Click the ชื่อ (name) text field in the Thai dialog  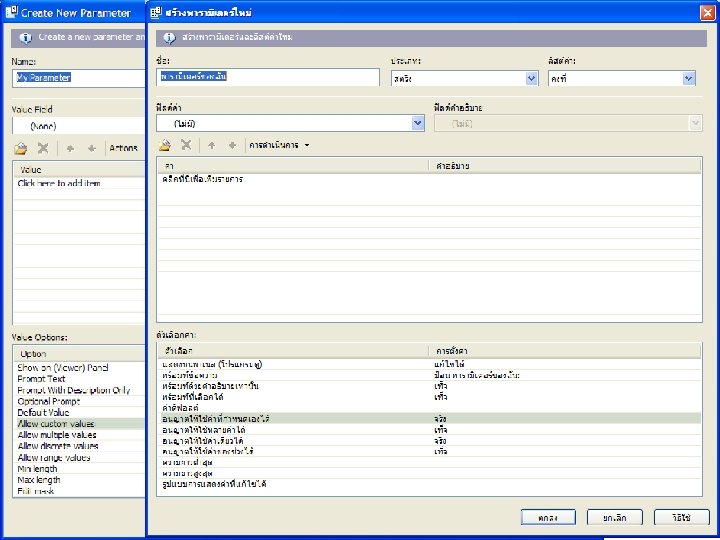point(268,77)
